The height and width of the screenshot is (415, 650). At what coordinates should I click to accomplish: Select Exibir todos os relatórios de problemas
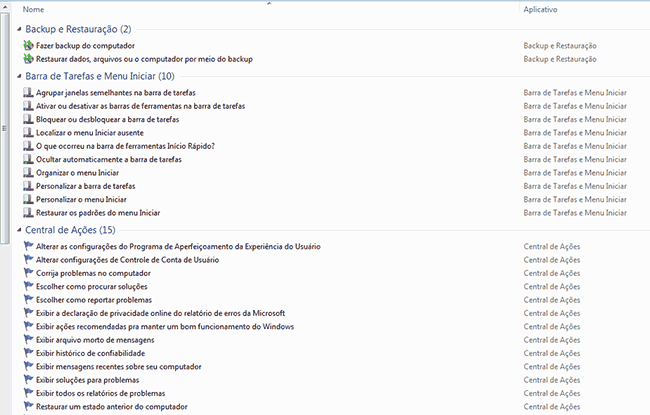click(x=100, y=393)
